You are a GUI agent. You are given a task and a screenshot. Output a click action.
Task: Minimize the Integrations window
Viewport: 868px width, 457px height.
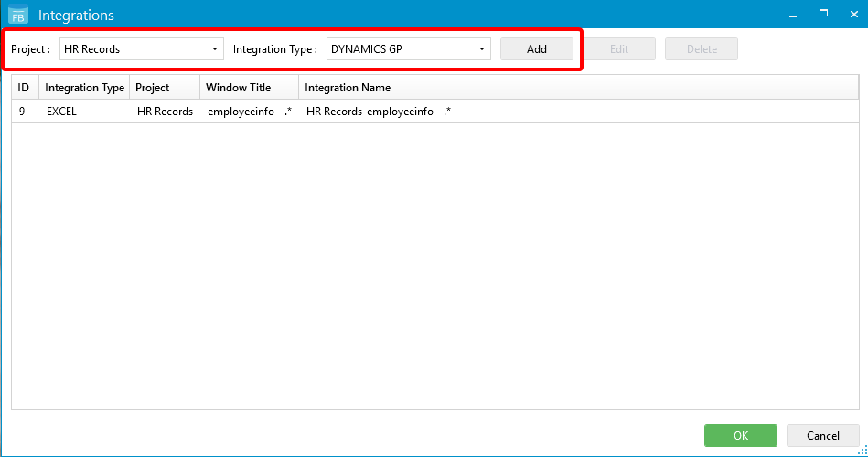point(794,14)
